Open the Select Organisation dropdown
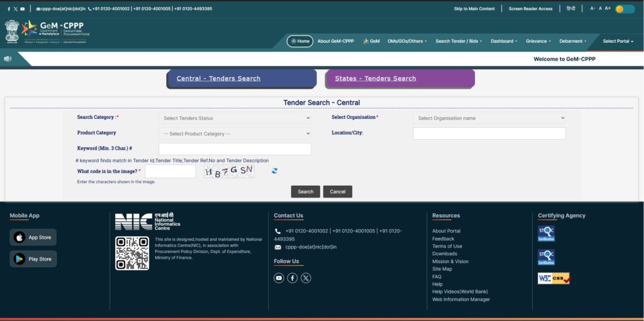This screenshot has width=644, height=321. (489, 118)
